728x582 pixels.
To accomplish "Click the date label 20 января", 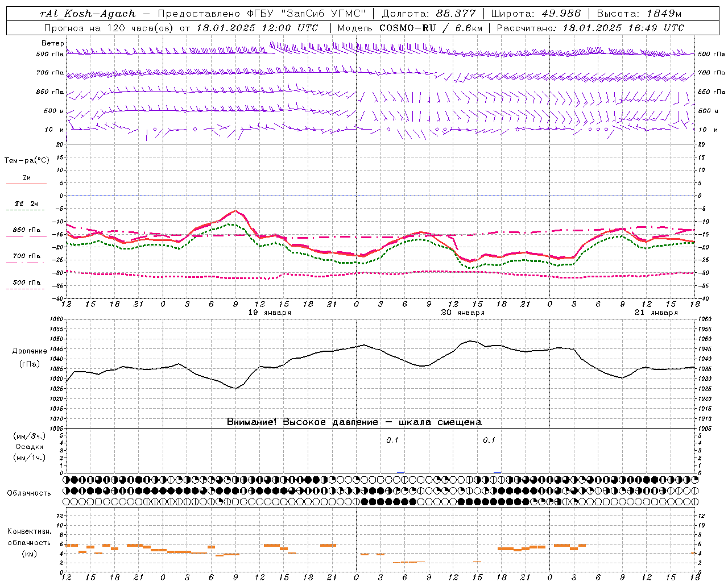I will point(463,313).
